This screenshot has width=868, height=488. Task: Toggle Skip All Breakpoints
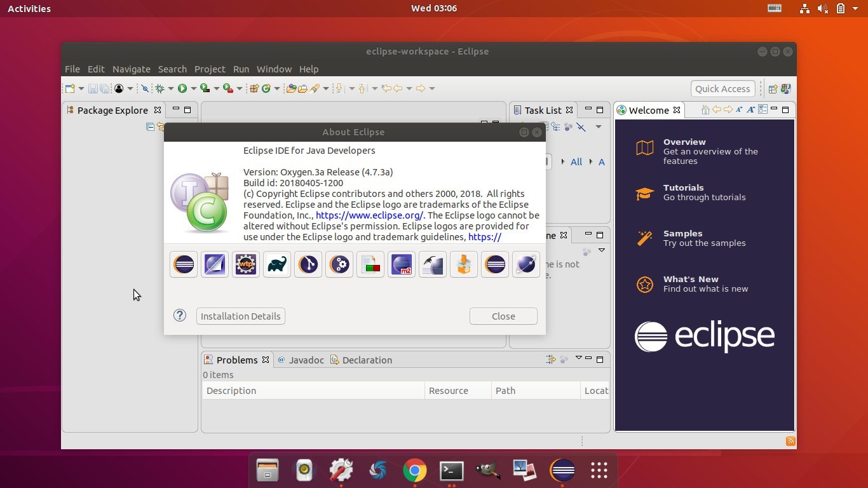pyautogui.click(x=145, y=88)
